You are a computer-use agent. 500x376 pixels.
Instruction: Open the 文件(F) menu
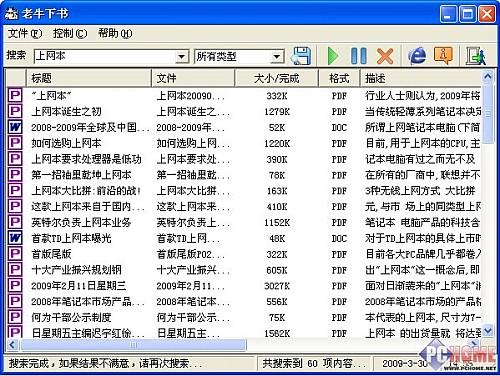click(x=24, y=33)
